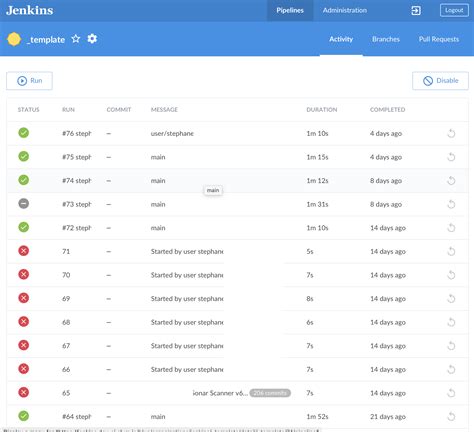474x432 pixels.
Task: Click the 6s duration cell
Action: pos(310,322)
